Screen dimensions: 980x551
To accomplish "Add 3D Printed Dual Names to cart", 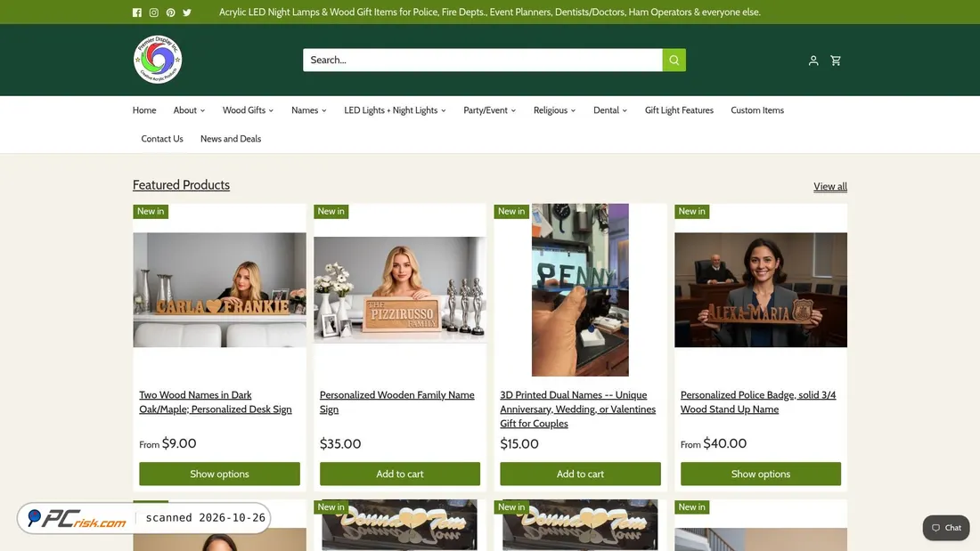I will click(x=580, y=474).
